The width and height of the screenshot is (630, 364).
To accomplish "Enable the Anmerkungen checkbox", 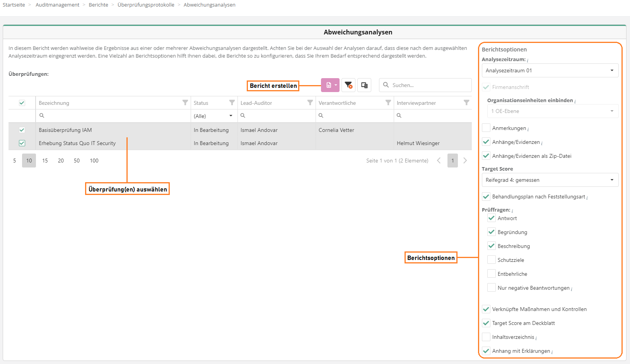I will (486, 128).
